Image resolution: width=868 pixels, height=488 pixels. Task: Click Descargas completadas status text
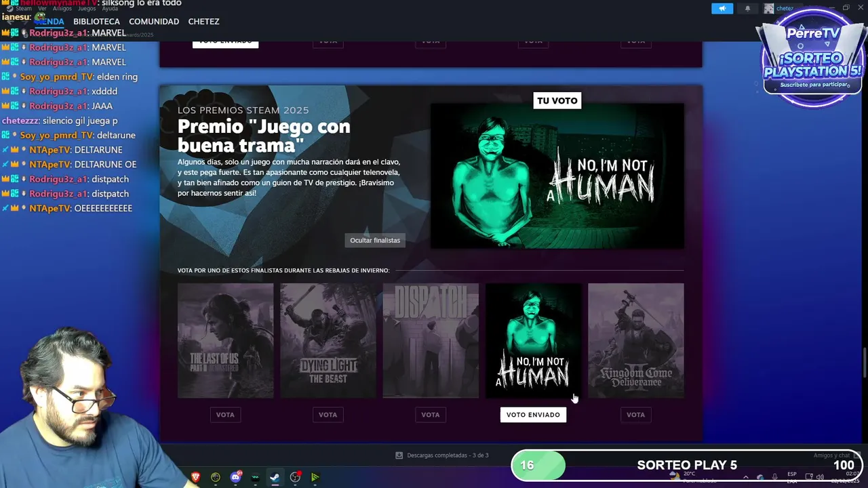click(x=448, y=455)
